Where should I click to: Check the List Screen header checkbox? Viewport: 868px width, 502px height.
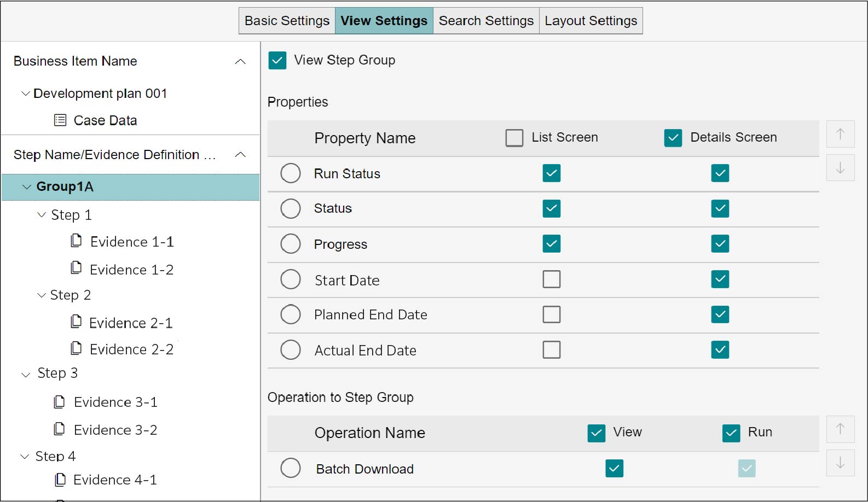tap(514, 138)
